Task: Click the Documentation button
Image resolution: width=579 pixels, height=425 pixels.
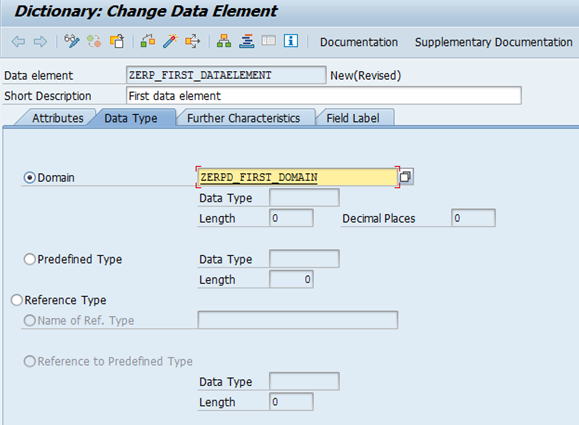Action: (359, 42)
